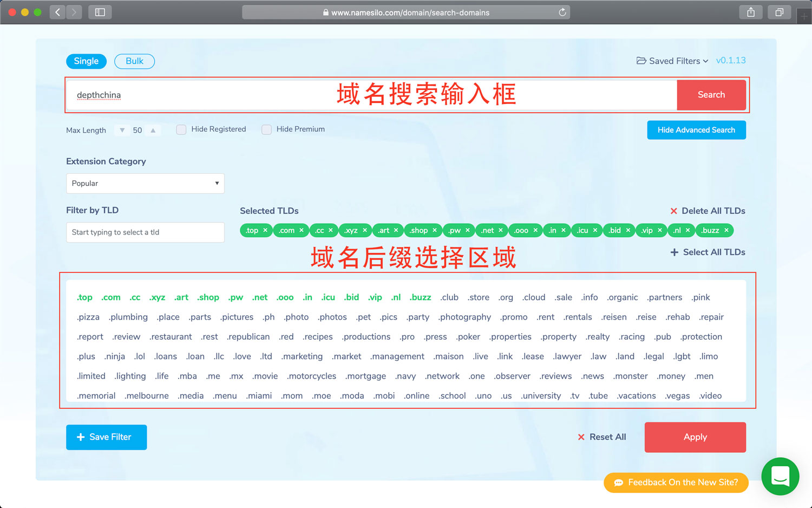
Task: Expand the Saved Filters menu
Action: tap(672, 61)
